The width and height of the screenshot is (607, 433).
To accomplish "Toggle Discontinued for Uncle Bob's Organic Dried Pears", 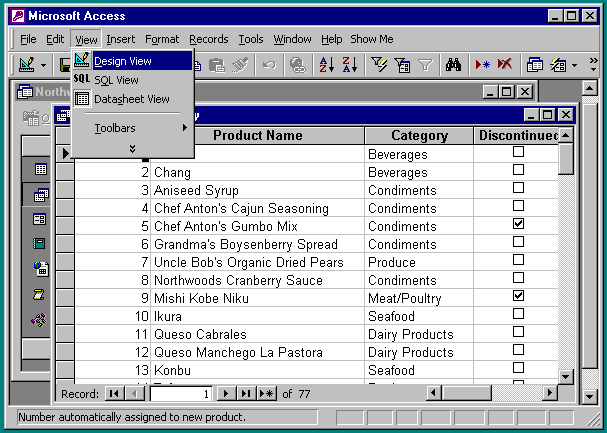I will tap(518, 260).
